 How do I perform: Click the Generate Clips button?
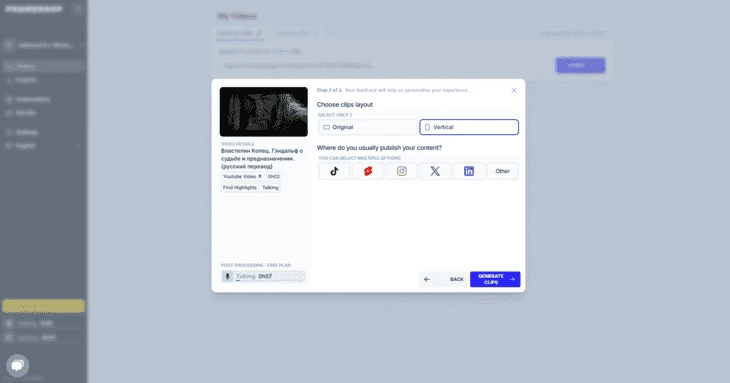(x=495, y=279)
